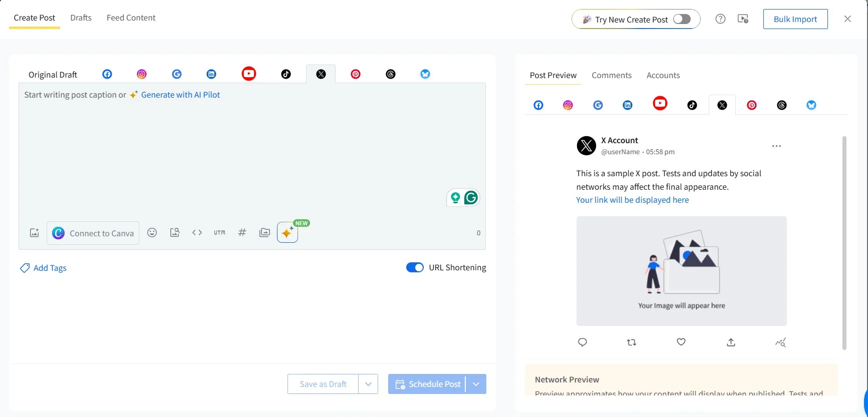Viewport: 868px width, 417px height.
Task: Click the preview panel vertical scrollbar
Action: click(x=844, y=243)
